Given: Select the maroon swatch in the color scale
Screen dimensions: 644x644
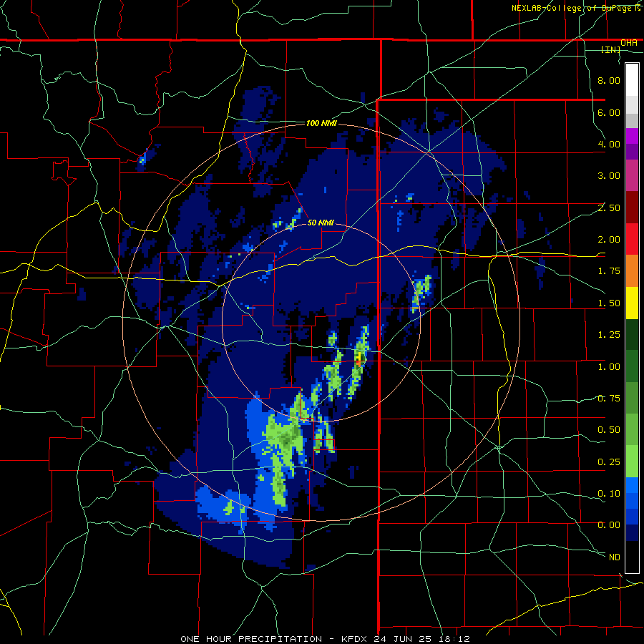Looking at the screenshot, I should click(632, 208).
